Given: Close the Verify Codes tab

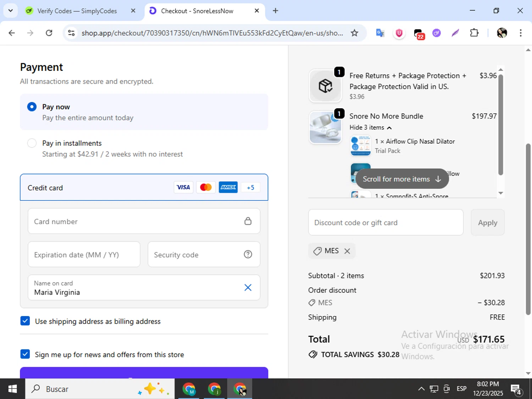Looking at the screenshot, I should [133, 11].
